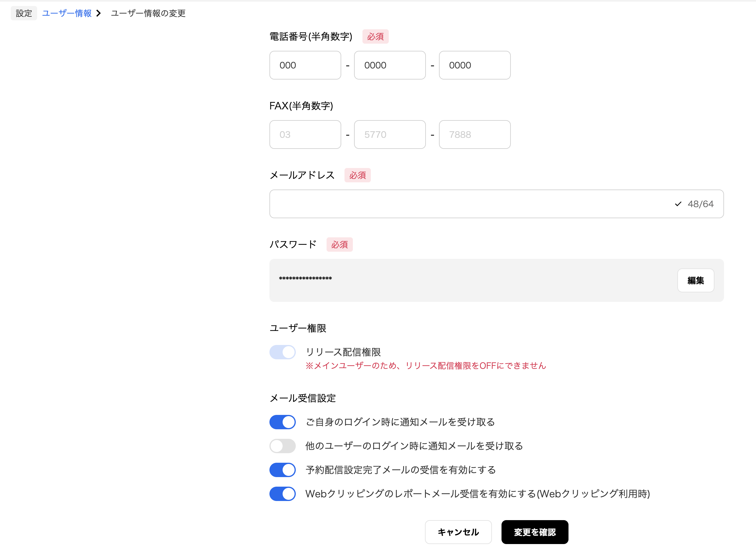Click the FAX field with placeholder 7888
Image resolution: width=756 pixels, height=556 pixels.
coord(475,134)
